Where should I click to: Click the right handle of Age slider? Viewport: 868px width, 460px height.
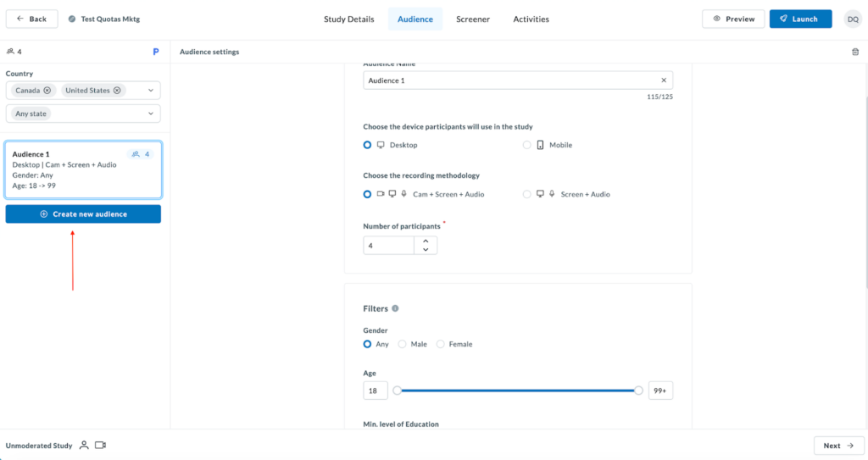[638, 391]
